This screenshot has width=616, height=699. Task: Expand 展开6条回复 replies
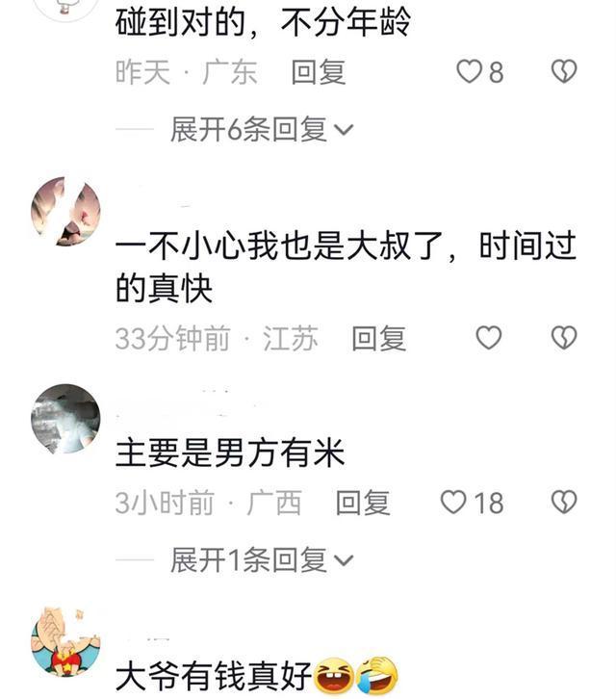pos(262,129)
